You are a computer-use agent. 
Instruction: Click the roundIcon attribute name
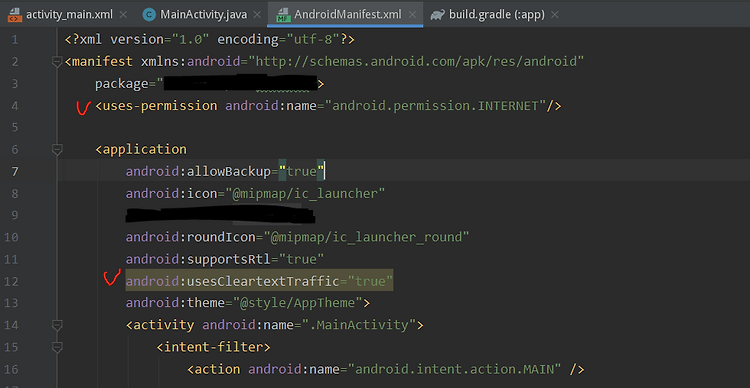click(x=190, y=237)
